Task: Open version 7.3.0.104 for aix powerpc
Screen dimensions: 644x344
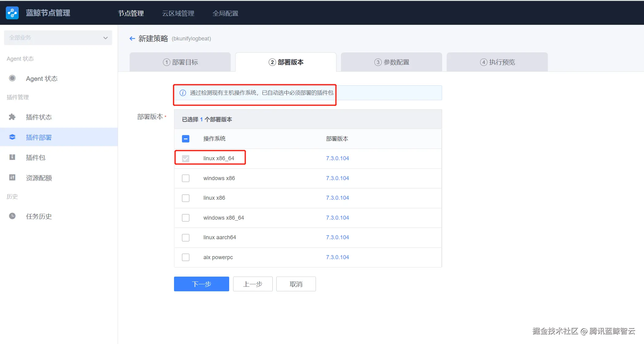Action: 338,257
